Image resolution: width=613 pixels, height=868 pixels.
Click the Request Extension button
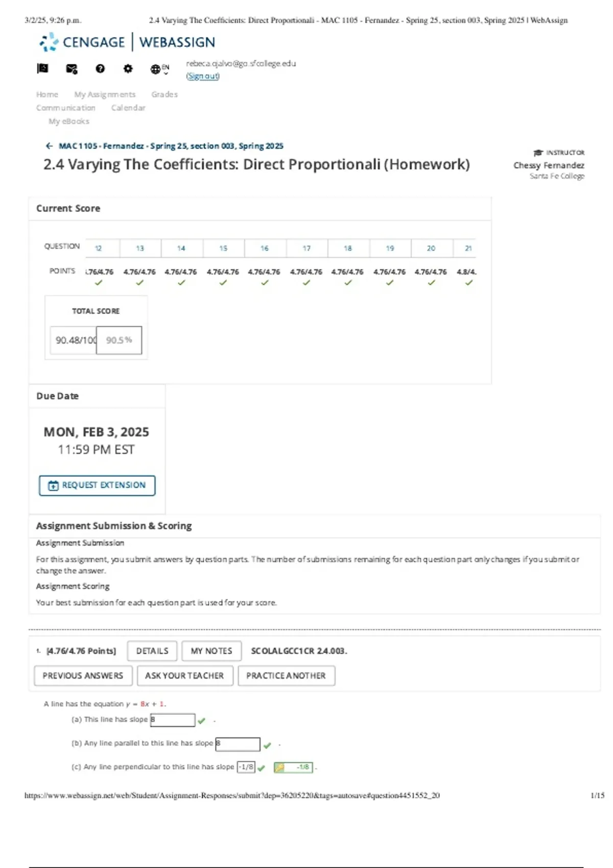[x=97, y=485]
